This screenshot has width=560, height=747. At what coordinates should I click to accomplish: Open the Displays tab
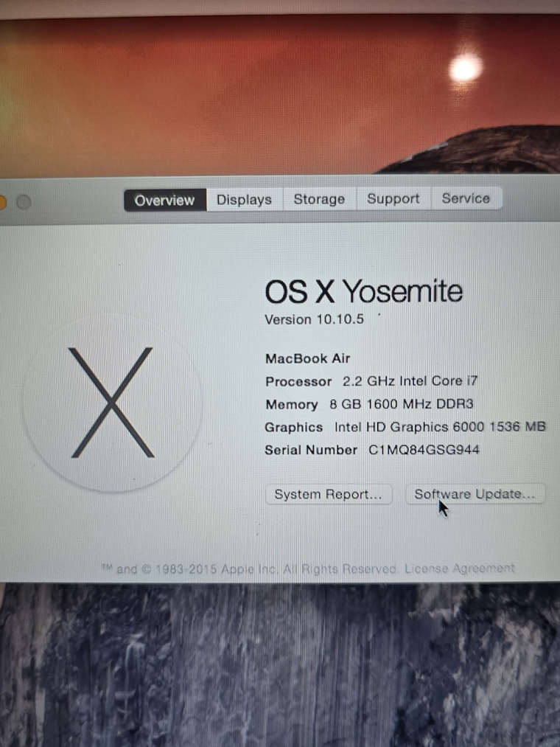pos(245,200)
